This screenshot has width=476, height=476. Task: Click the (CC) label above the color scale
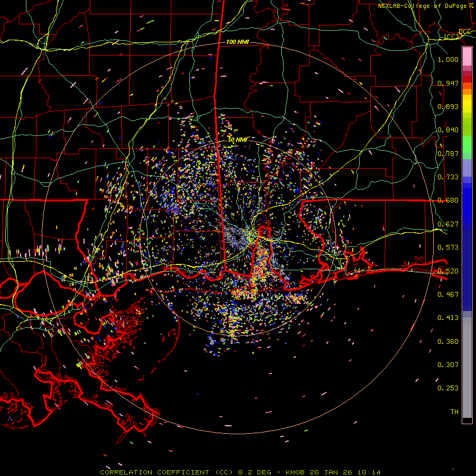(452, 36)
